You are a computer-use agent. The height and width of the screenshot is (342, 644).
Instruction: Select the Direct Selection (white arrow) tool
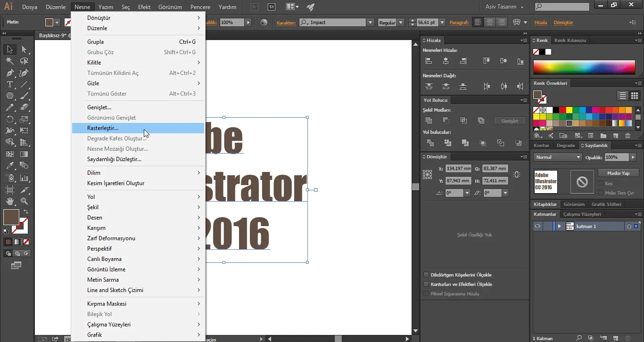(24, 49)
